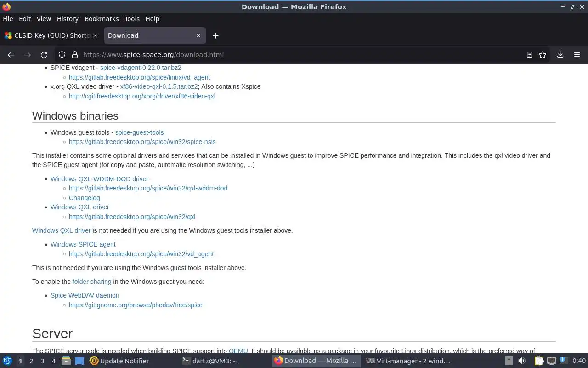Screen dimensions: 588x368
Task: Click Windows QXL driver paragraph link
Action: (x=62, y=230)
